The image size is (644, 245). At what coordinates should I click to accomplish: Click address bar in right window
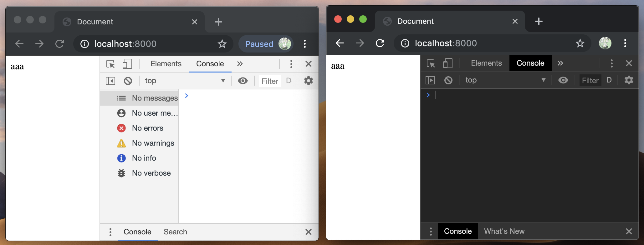tap(493, 43)
